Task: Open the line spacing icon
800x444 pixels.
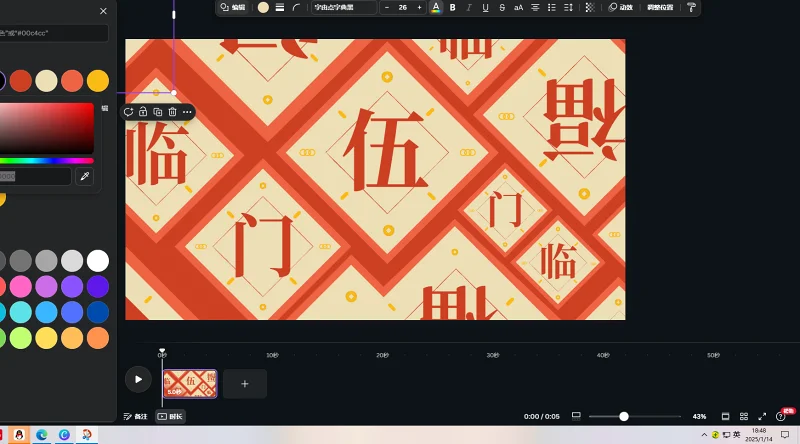Action: click(568, 7)
